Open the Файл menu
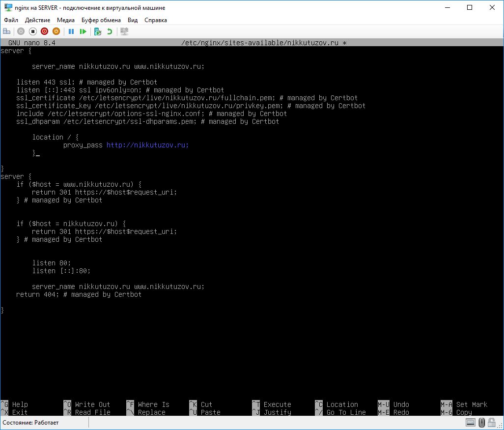The width and height of the screenshot is (504, 430). (x=11, y=20)
